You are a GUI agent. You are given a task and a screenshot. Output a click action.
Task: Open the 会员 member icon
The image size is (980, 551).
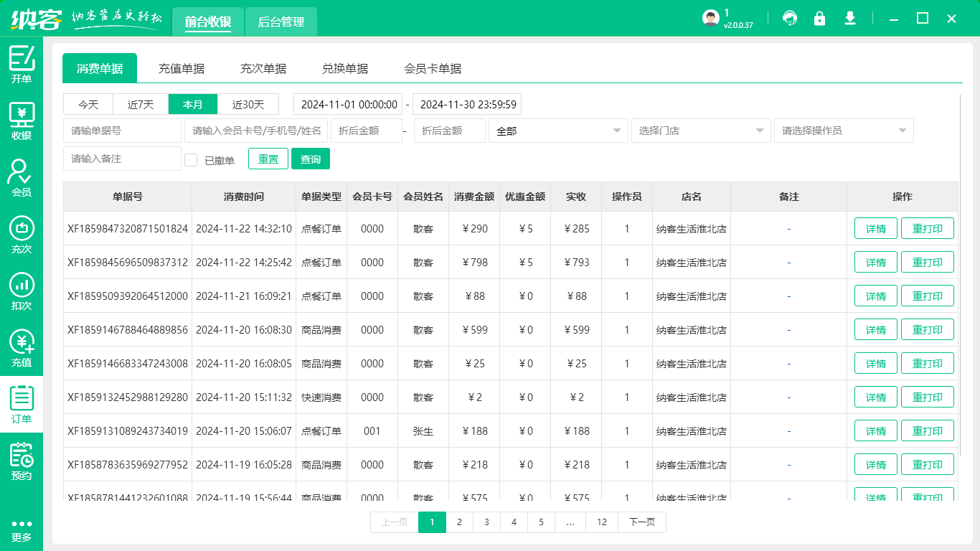[x=22, y=178]
